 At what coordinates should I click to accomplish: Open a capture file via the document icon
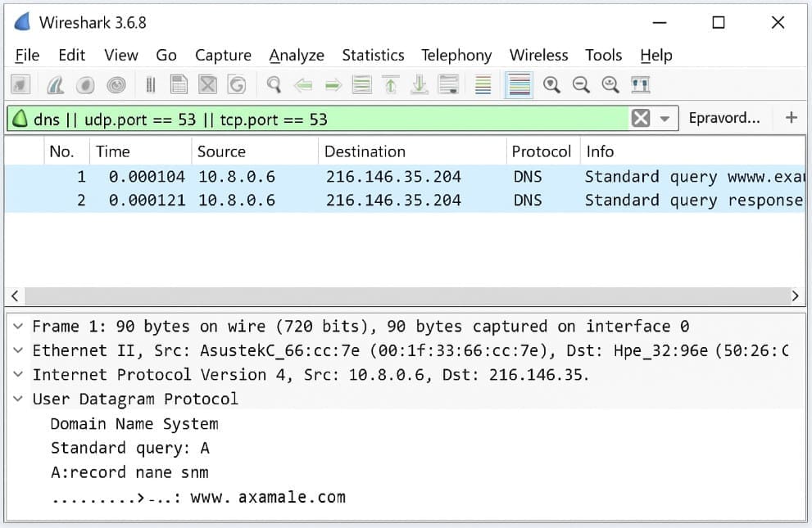point(179,85)
